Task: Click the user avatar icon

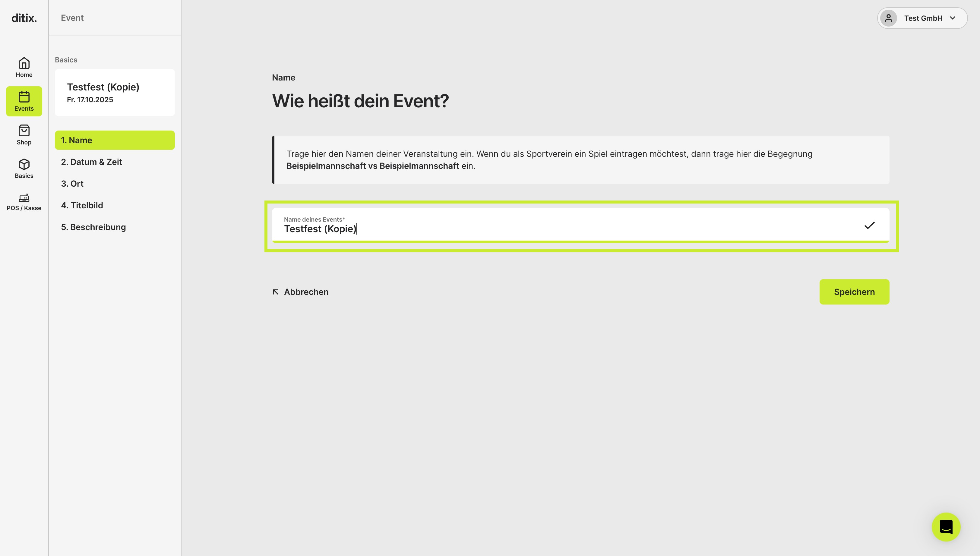Action: 888,18
